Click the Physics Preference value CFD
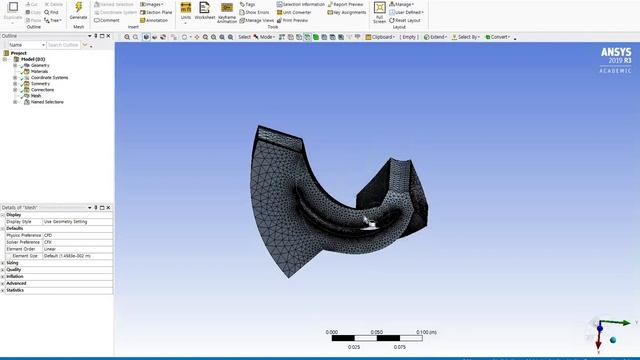Image resolution: width=640 pixels, height=360 pixels. pyautogui.click(x=78, y=236)
